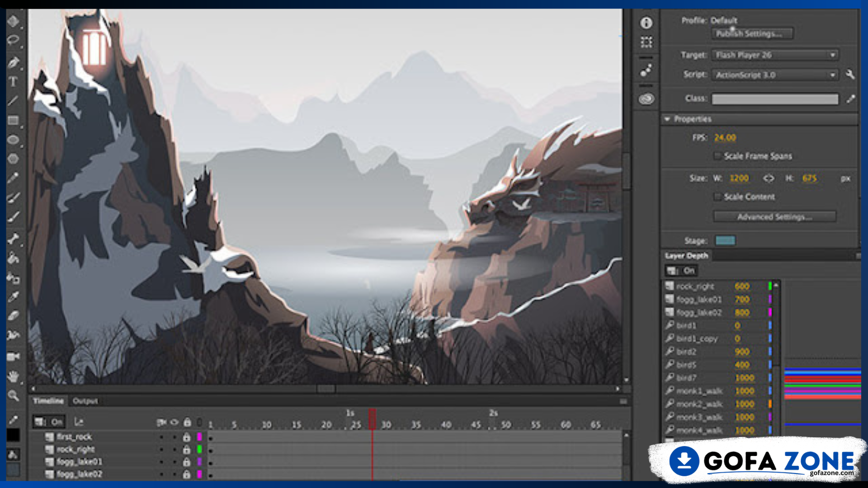868x488 pixels.
Task: Open the Script ActionScript 3.0 dropdown
Action: tap(775, 75)
